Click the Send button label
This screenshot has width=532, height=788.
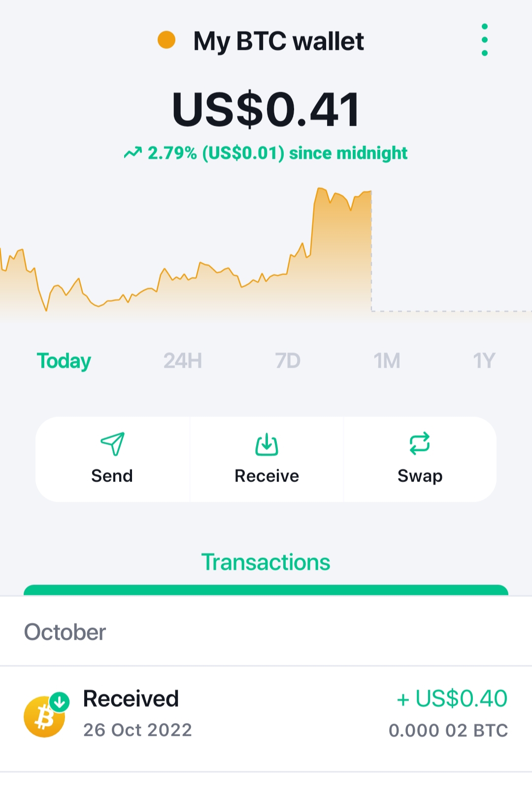(112, 476)
